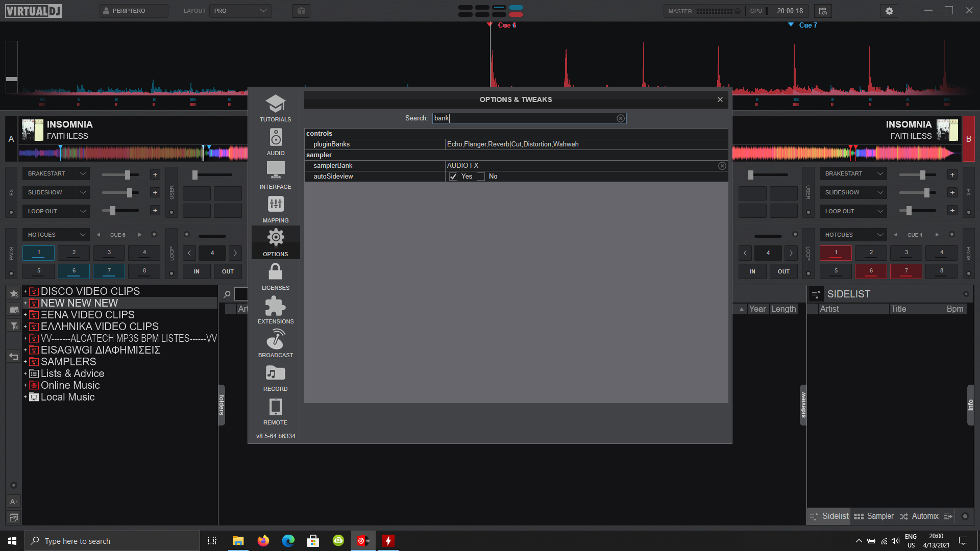Trigger deck A hotcue pad 6
Image resolution: width=980 pixels, height=551 pixels.
[73, 271]
